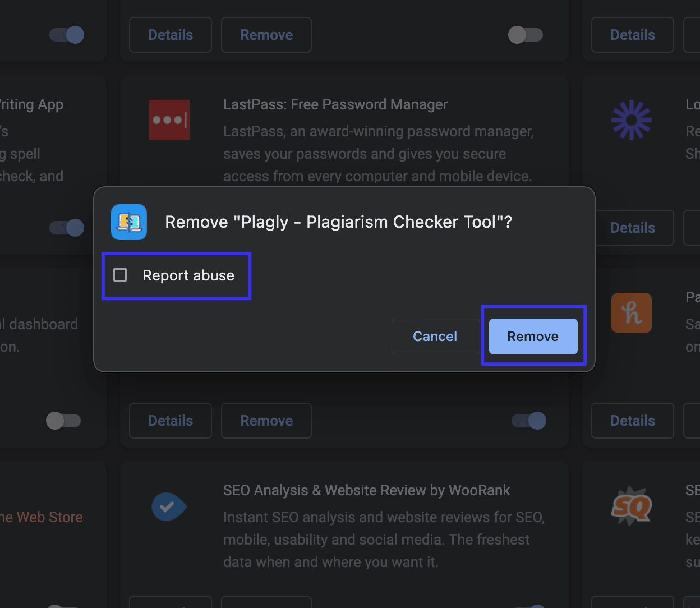Viewport: 700px width, 608px height.
Task: Click the Plagly icon in the removal dialog
Action: pos(128,222)
